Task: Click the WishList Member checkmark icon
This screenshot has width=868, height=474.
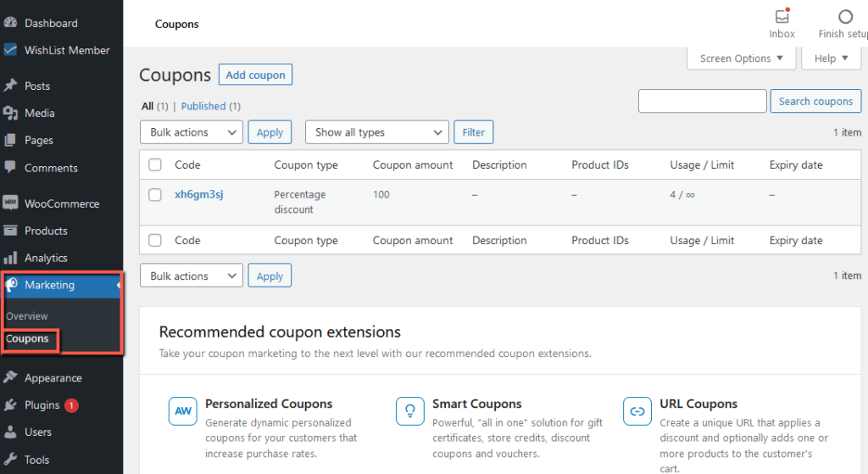Action: [x=10, y=50]
